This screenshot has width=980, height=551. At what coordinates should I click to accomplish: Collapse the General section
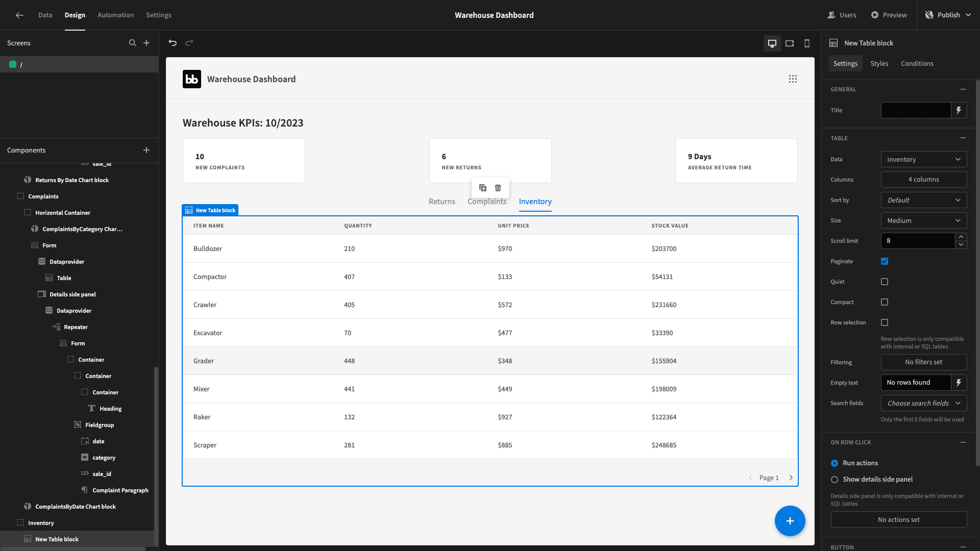point(963,89)
